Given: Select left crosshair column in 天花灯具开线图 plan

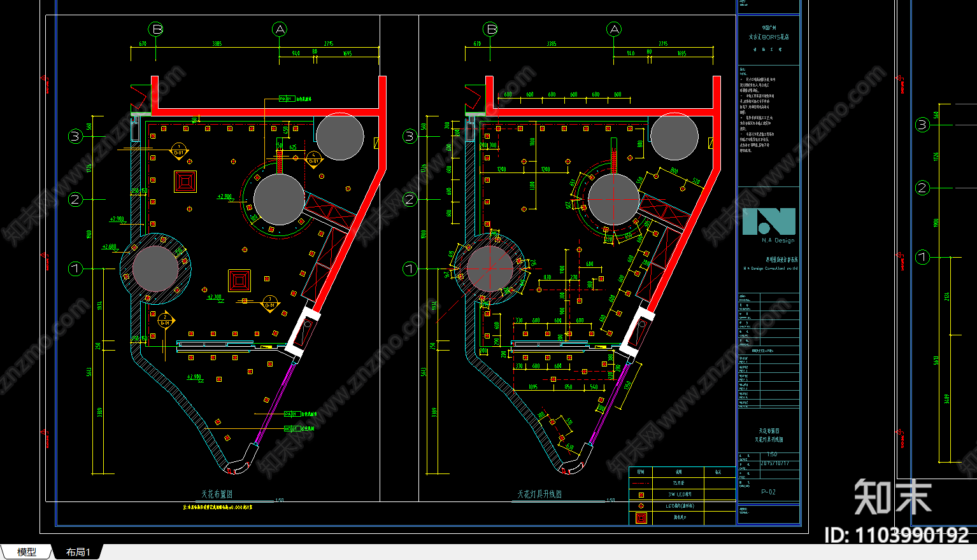Looking at the screenshot, I should coord(490,269).
